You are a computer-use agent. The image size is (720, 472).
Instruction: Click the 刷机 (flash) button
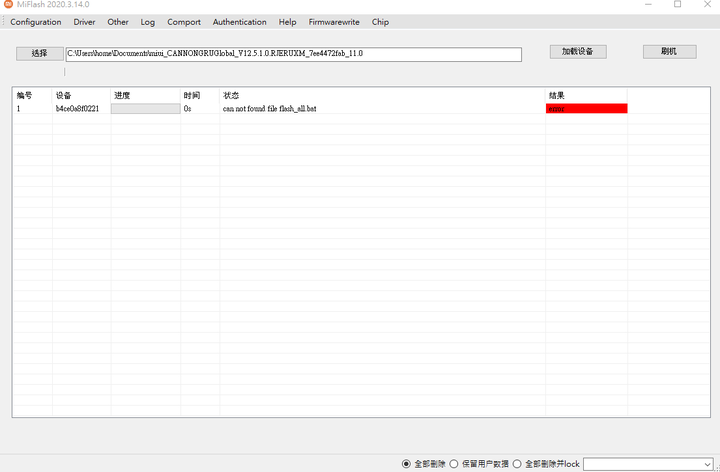pyautogui.click(x=669, y=51)
